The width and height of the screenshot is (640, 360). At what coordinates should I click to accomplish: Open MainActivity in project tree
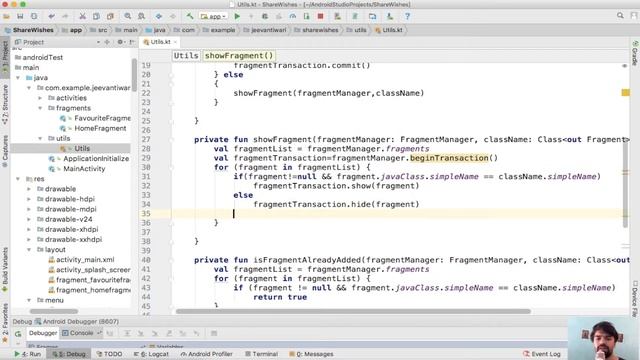tap(84, 169)
